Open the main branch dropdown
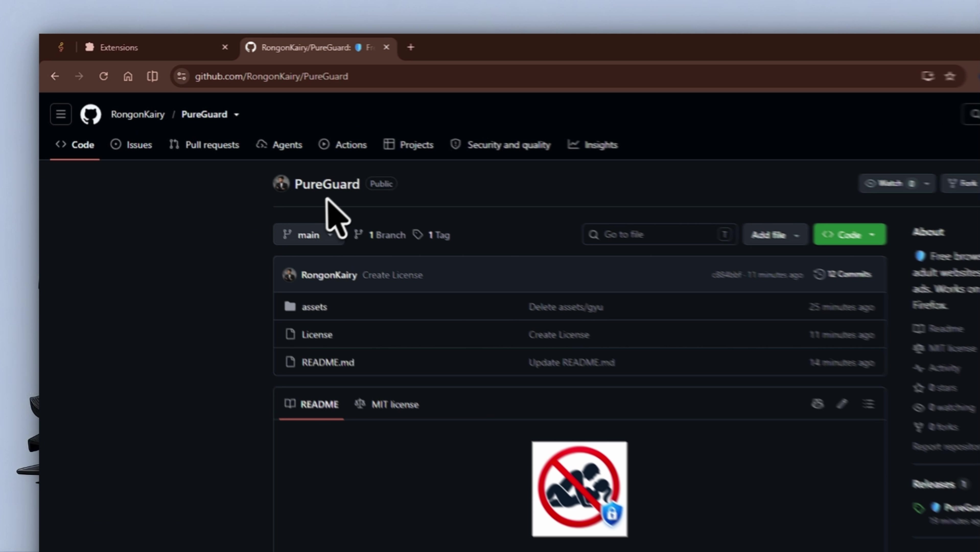 pyautogui.click(x=309, y=235)
